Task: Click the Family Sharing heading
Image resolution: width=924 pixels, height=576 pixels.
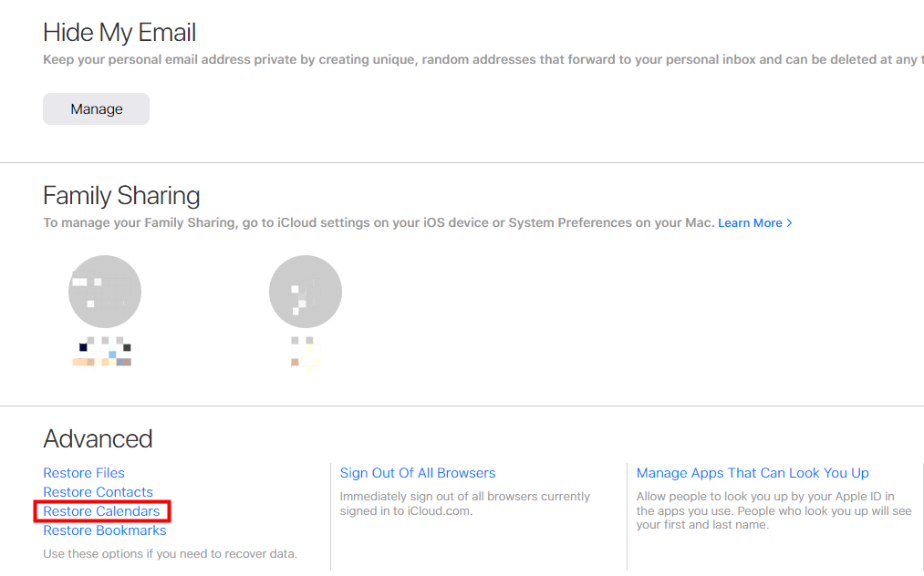Action: point(121,196)
